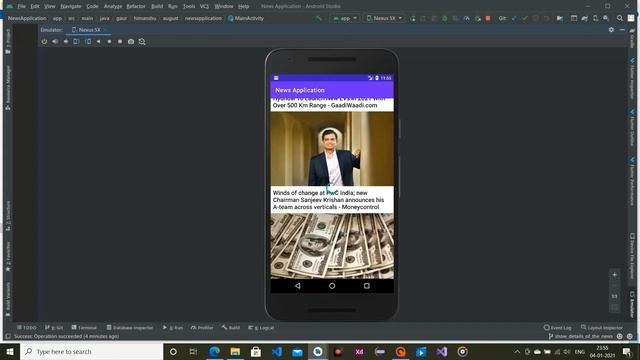
Task: Open Build Variants side tab
Action: 8,299
